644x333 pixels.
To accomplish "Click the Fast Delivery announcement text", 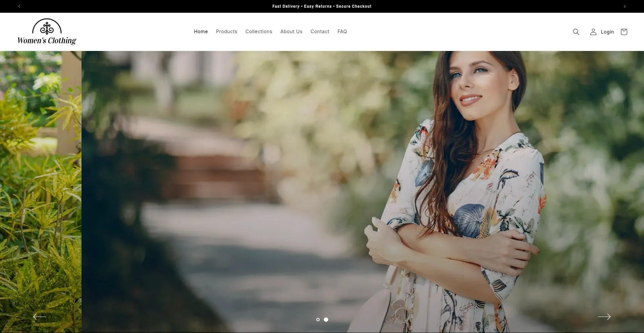I will [322, 6].
